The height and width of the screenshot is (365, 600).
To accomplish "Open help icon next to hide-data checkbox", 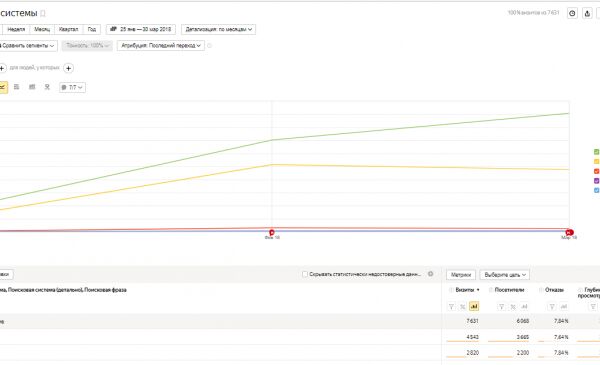I will tap(430, 274).
